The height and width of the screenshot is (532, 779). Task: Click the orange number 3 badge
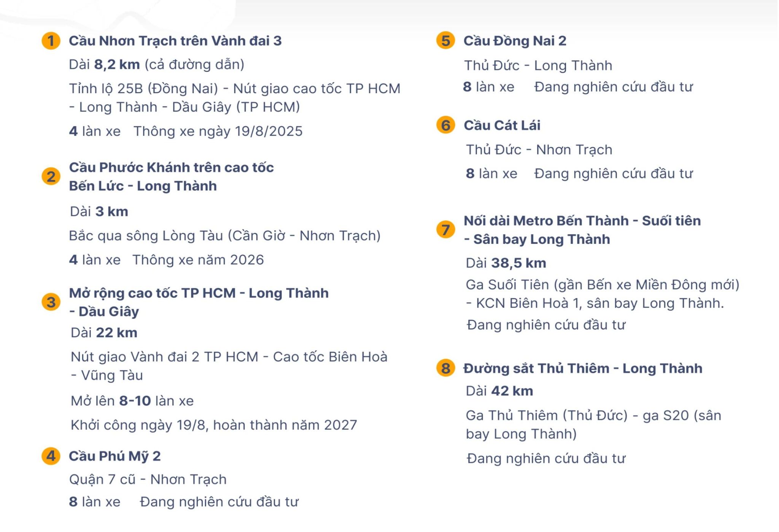tap(51, 302)
